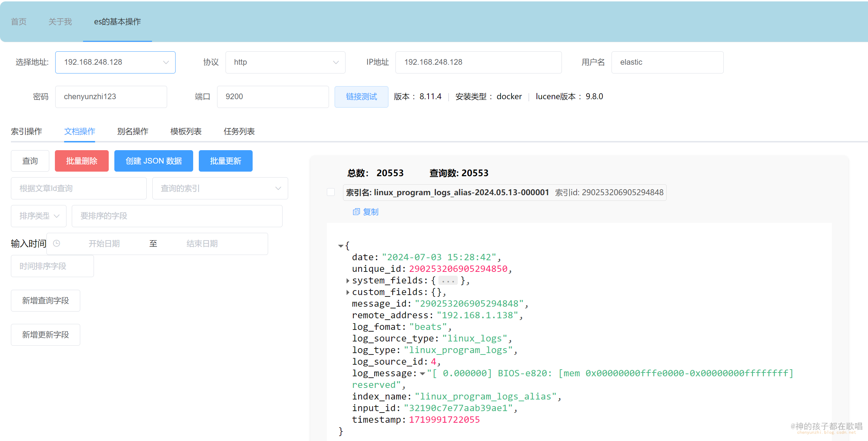This screenshot has width=868, height=441.
Task: Click the clock icon in date range
Action: pos(56,243)
